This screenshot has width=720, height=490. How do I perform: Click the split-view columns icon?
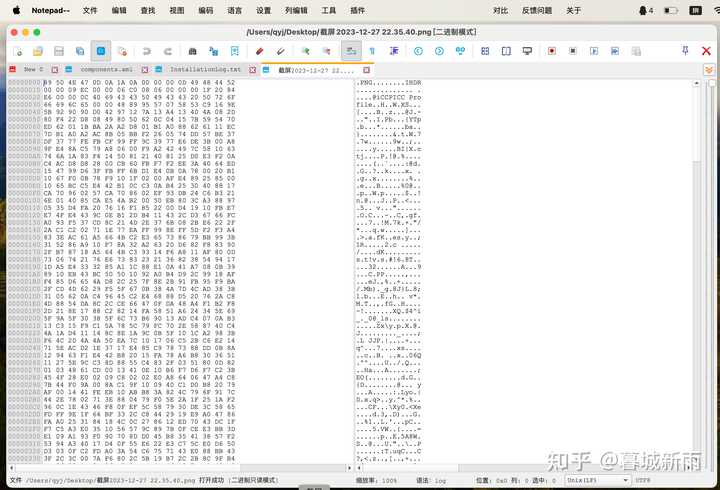point(506,51)
